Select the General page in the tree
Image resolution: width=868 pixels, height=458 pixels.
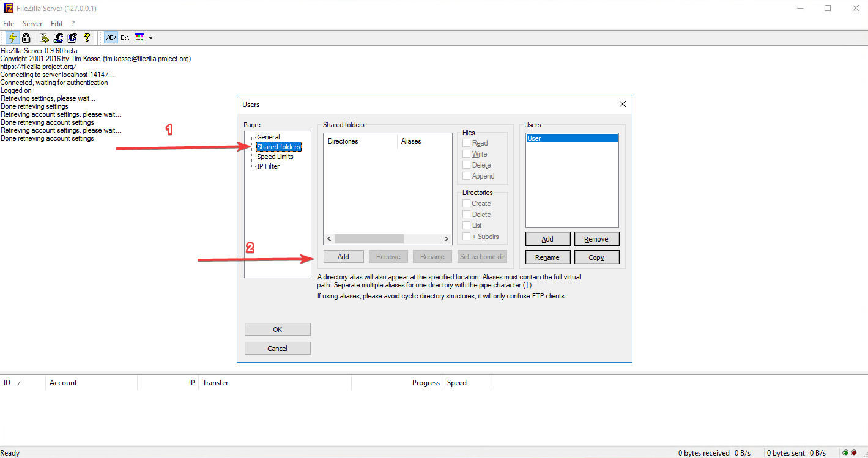269,137
